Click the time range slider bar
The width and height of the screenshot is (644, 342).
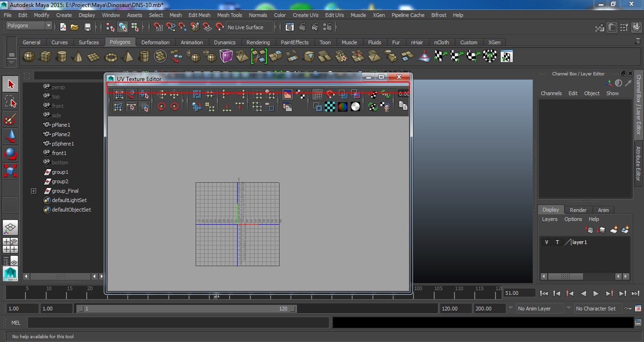[x=186, y=309]
